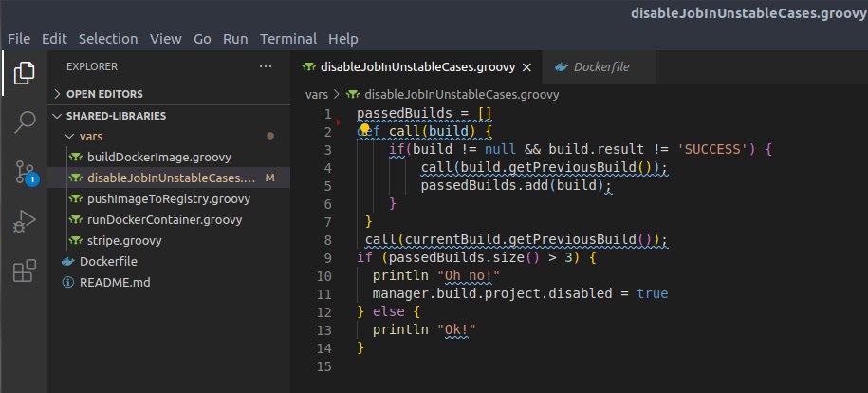Click line number 9 in the gutter

327,258
